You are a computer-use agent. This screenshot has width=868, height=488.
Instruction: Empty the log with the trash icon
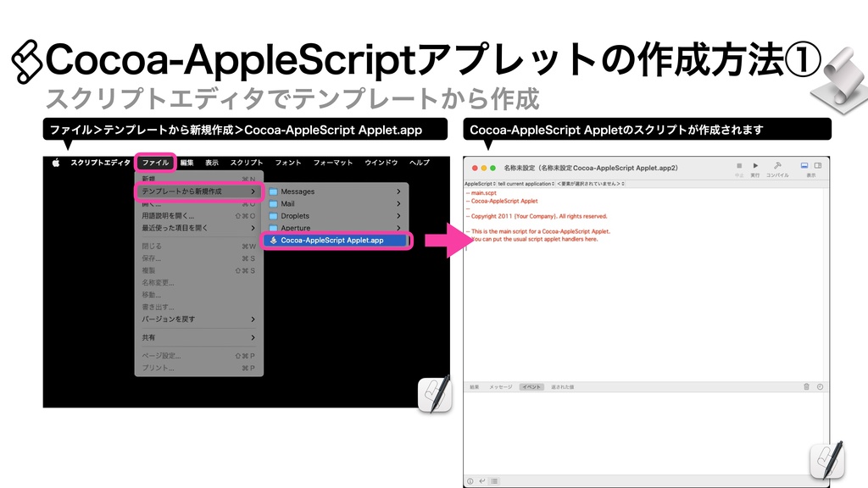tap(806, 386)
